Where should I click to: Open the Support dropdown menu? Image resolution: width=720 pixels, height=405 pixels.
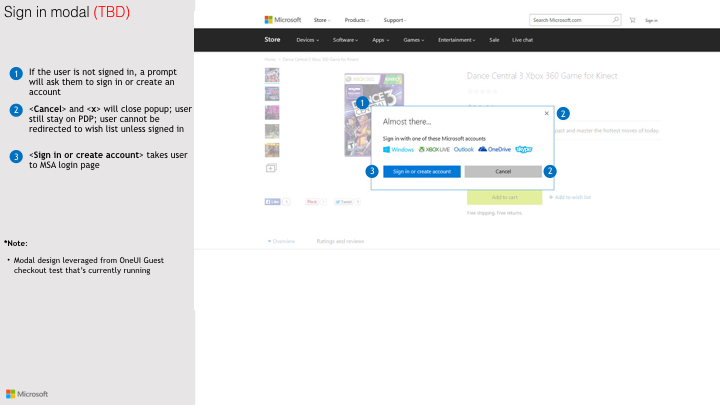point(394,20)
